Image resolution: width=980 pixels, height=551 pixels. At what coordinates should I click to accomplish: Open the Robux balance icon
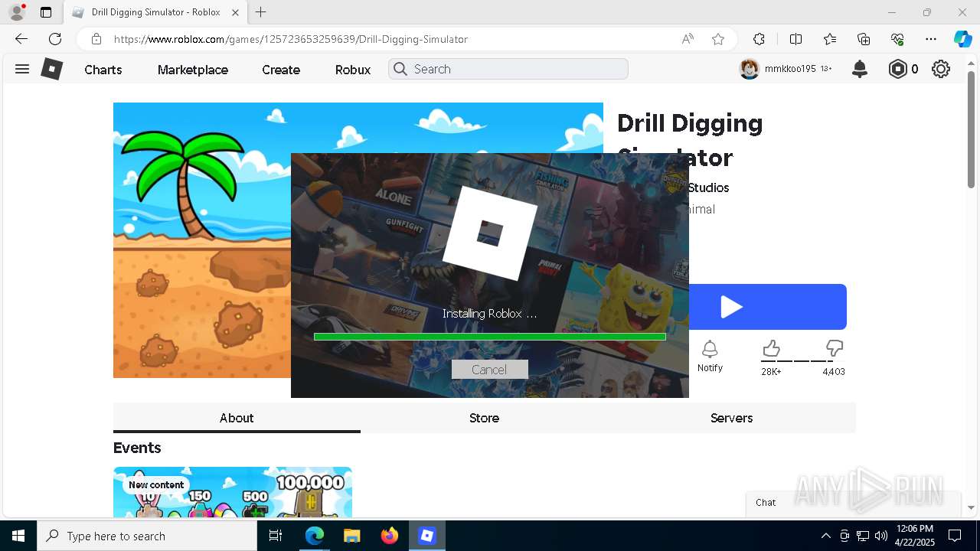pos(897,69)
